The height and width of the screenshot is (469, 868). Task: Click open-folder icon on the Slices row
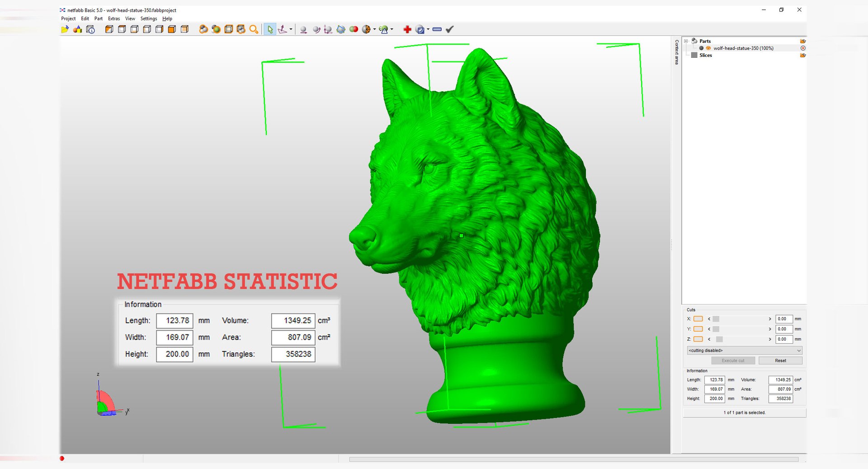pyautogui.click(x=803, y=55)
